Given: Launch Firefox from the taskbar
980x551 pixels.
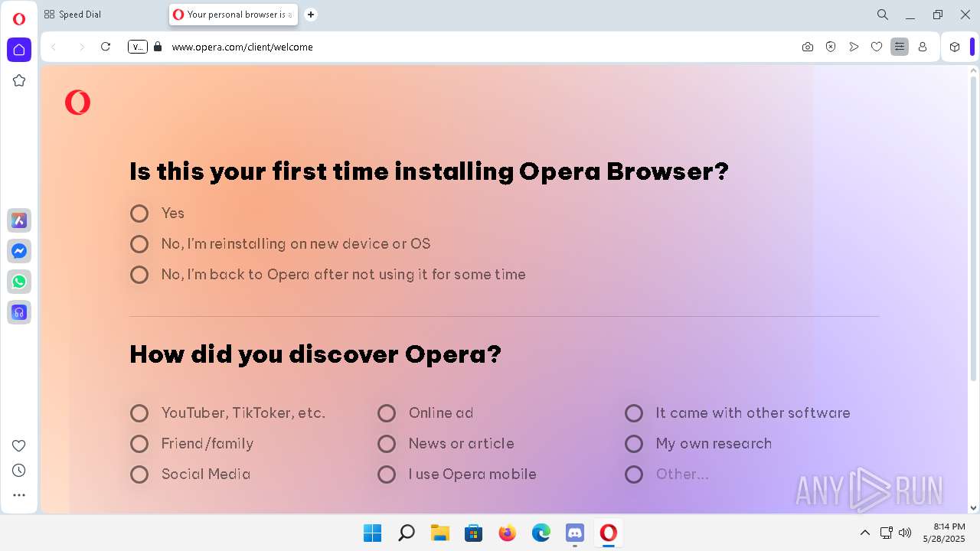Looking at the screenshot, I should 508,533.
